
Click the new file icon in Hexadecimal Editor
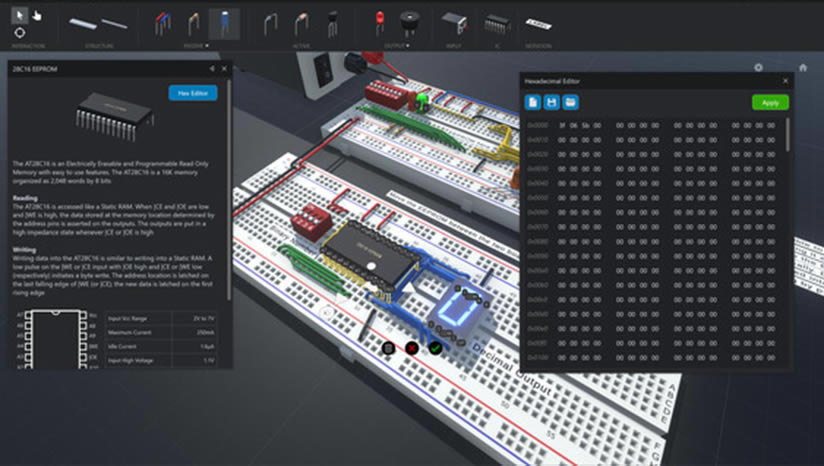(x=533, y=102)
